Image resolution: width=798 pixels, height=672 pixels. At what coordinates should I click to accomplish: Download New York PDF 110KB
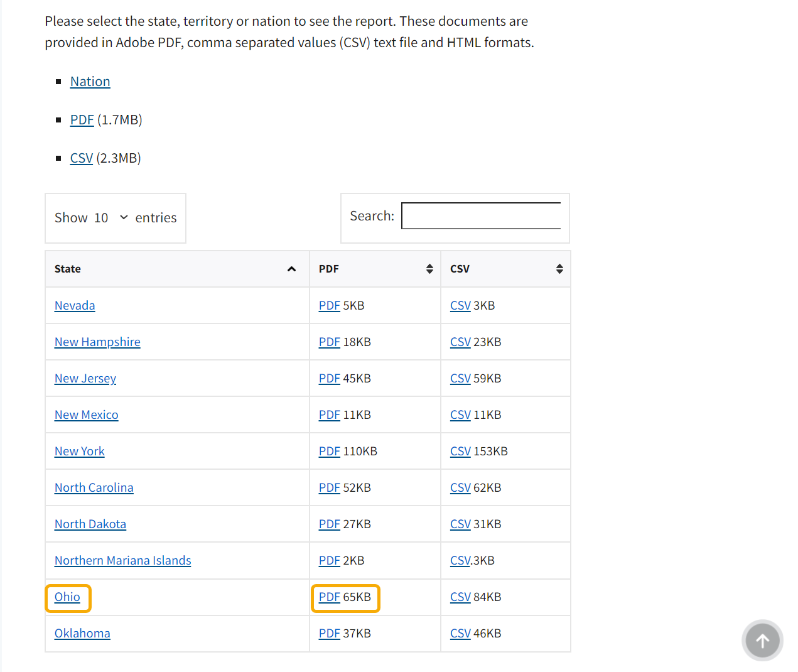pyautogui.click(x=329, y=452)
